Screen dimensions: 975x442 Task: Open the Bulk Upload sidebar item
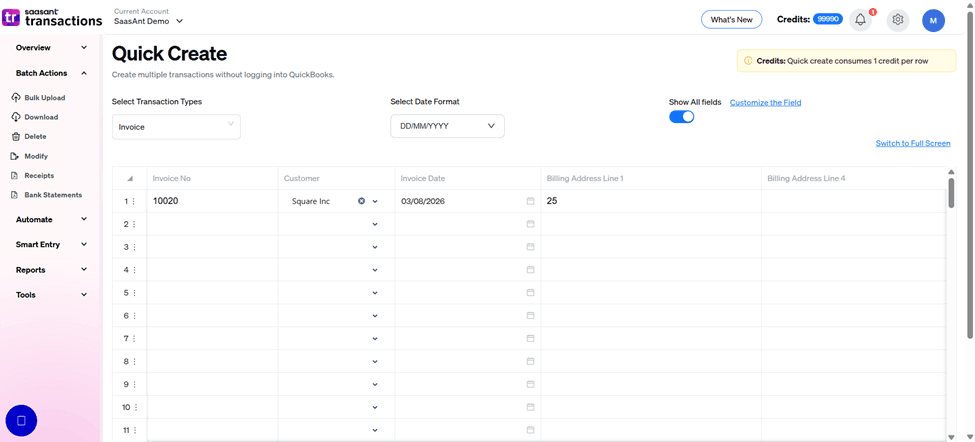(39, 98)
